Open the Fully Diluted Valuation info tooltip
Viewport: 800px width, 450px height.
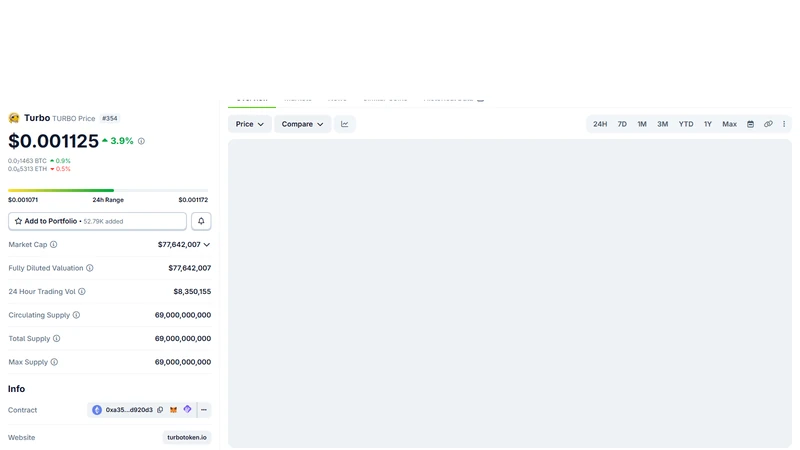(90, 268)
